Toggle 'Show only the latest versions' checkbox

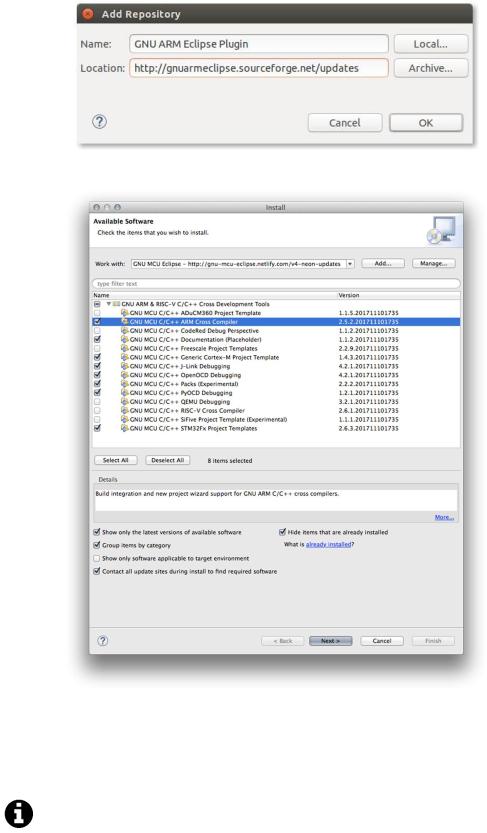click(97, 532)
